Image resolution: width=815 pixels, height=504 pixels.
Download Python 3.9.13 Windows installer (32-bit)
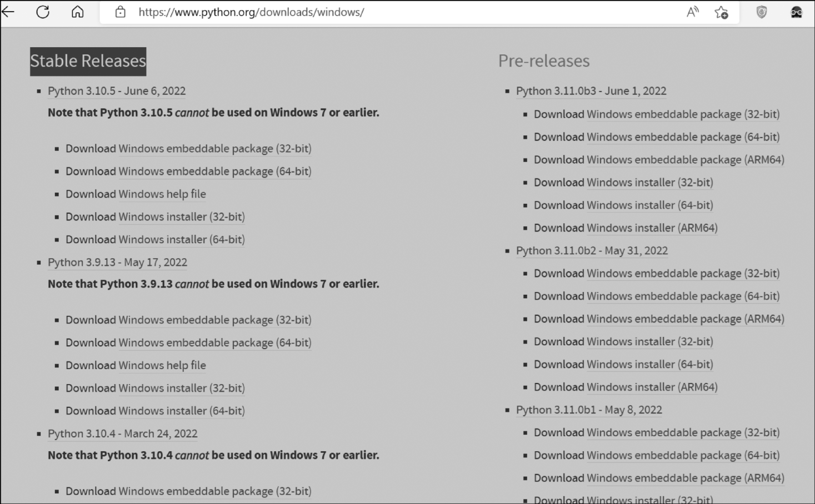coord(182,389)
